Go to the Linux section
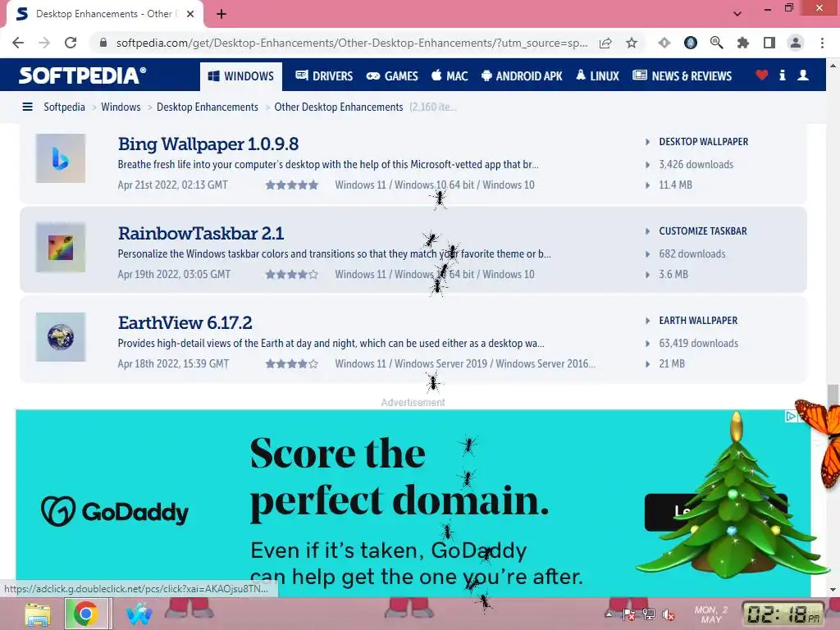The image size is (840, 630). (597, 76)
